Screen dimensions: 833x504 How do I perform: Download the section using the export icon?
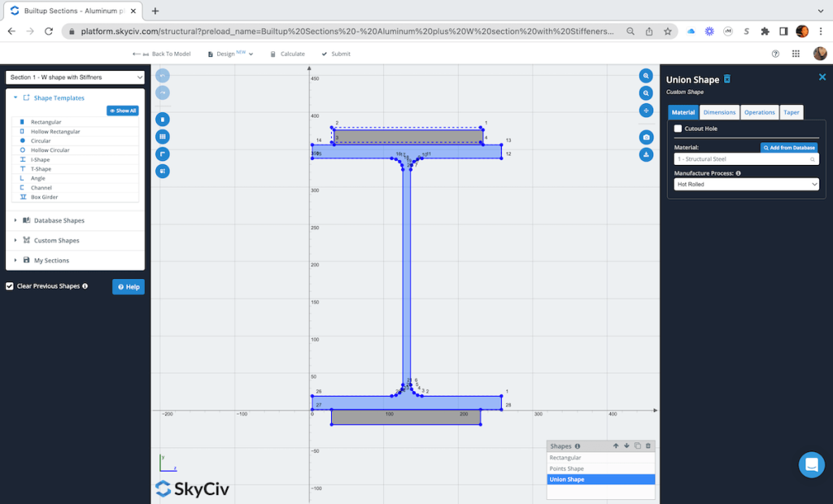(x=645, y=154)
